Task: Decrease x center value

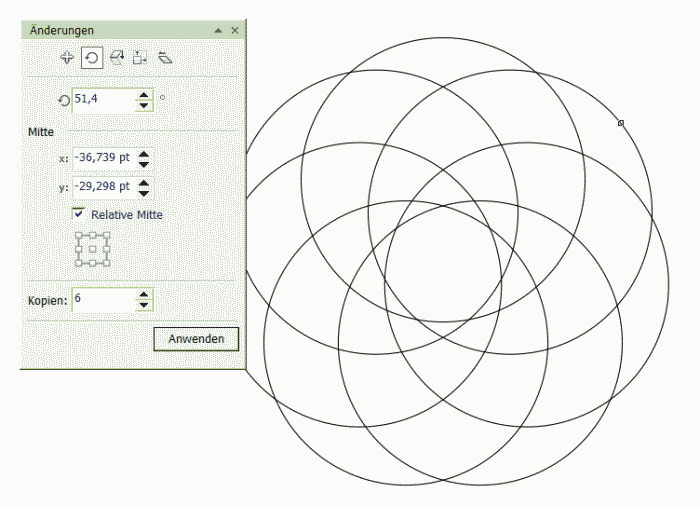Action: [x=144, y=164]
